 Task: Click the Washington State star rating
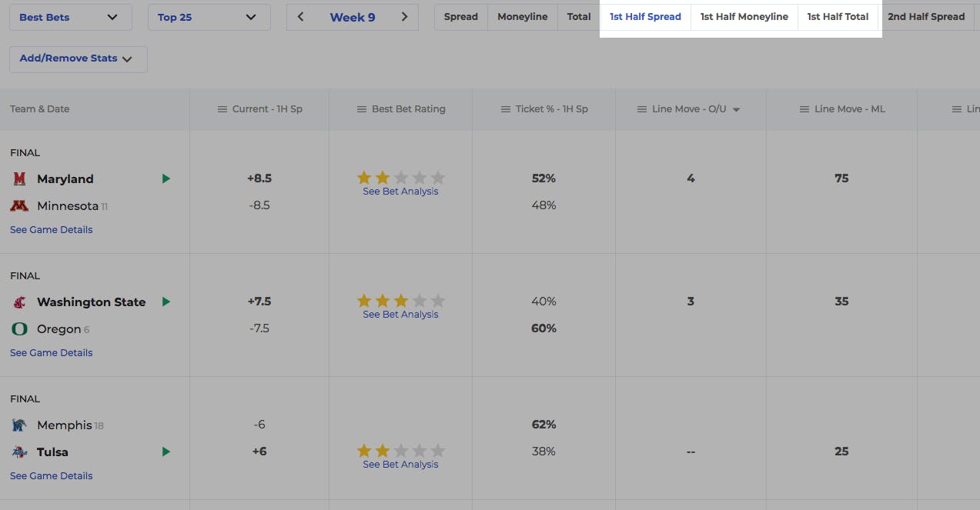tap(400, 301)
